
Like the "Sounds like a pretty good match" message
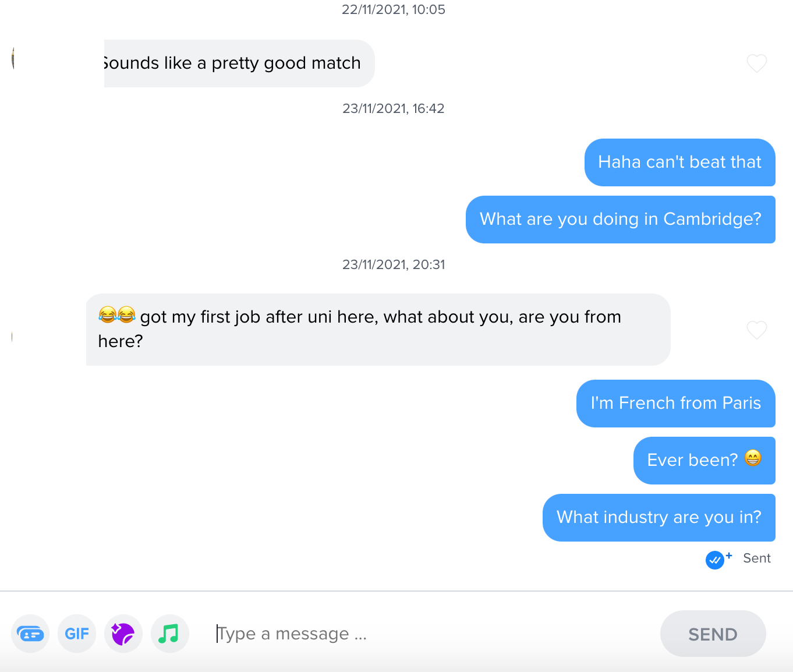click(757, 63)
